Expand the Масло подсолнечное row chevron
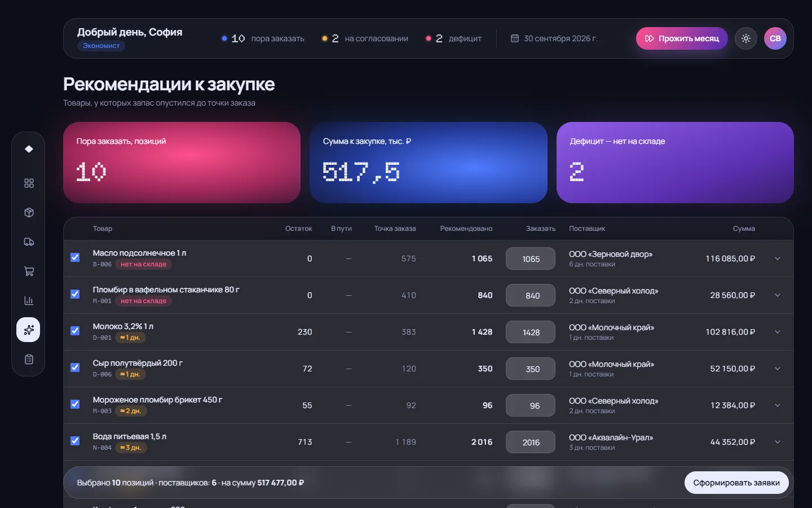The image size is (812, 508). point(778,259)
